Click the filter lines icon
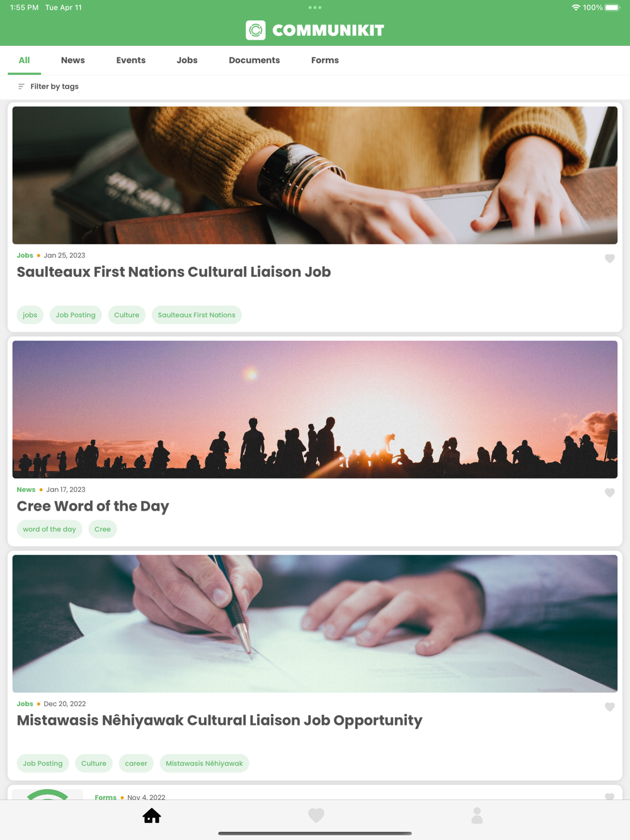The image size is (630, 840). 21,86
